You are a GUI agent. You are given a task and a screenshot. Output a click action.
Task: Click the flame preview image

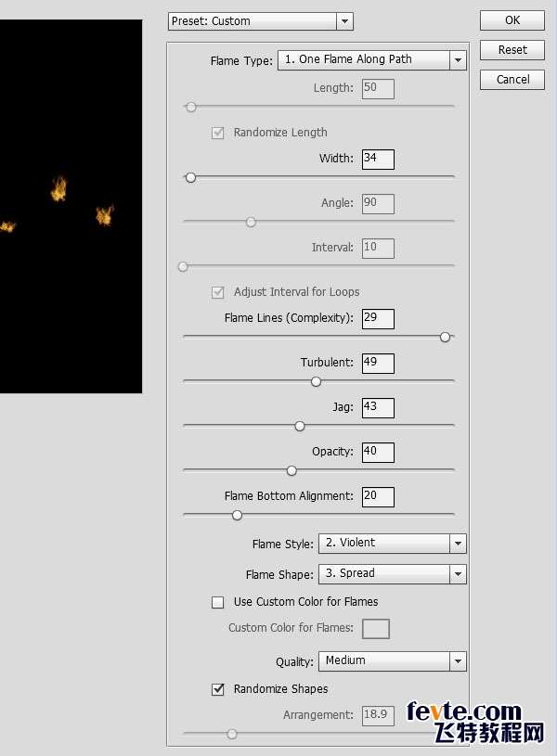[x=71, y=206]
